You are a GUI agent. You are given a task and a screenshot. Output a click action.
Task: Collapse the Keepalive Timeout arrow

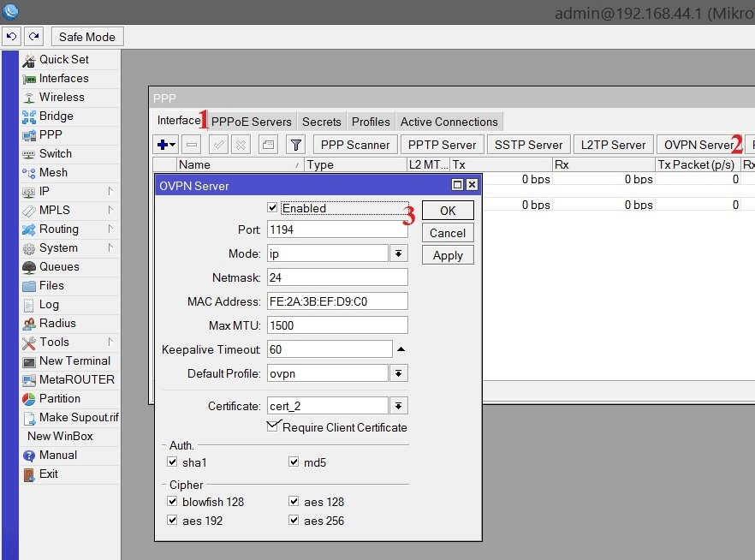coord(401,349)
